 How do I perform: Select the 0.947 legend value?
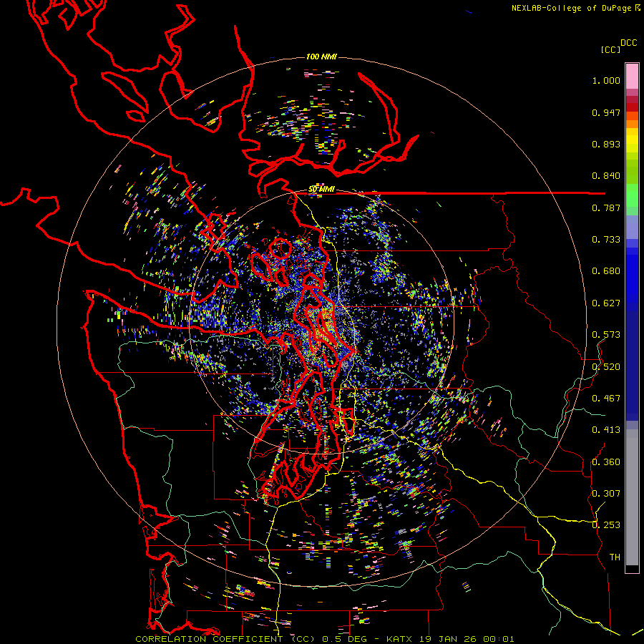[x=606, y=112]
